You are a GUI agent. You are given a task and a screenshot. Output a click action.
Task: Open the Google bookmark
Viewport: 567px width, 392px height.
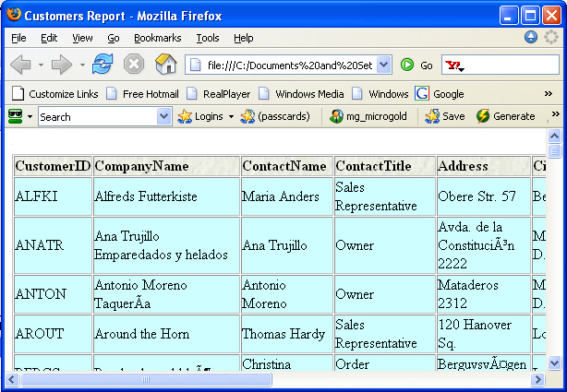tap(440, 94)
